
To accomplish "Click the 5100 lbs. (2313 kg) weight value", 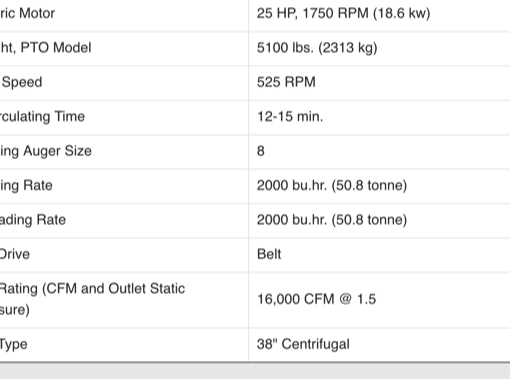I will [317, 48].
